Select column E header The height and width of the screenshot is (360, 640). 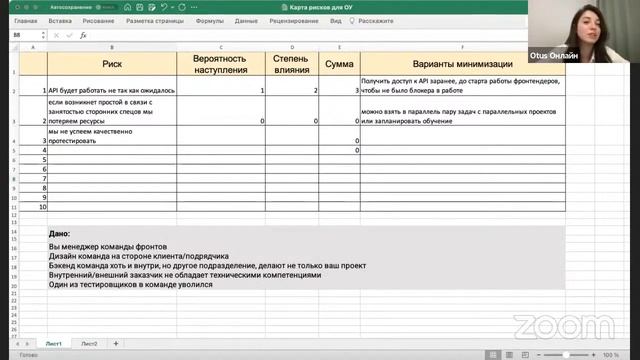pos(339,47)
